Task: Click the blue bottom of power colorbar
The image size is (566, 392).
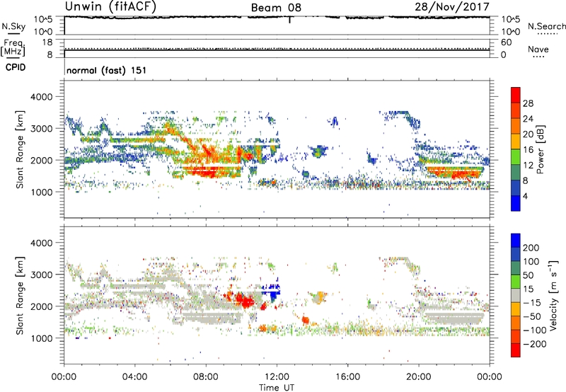Action: click(x=516, y=203)
